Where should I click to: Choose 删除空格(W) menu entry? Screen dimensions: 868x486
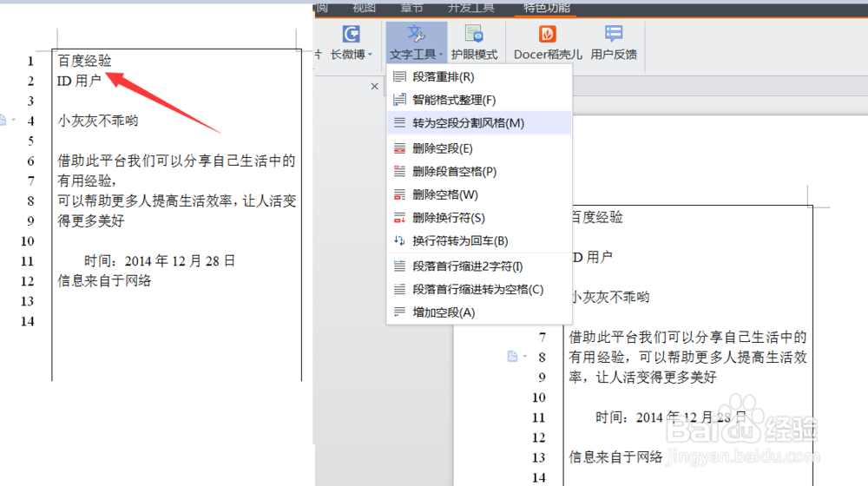[479, 195]
